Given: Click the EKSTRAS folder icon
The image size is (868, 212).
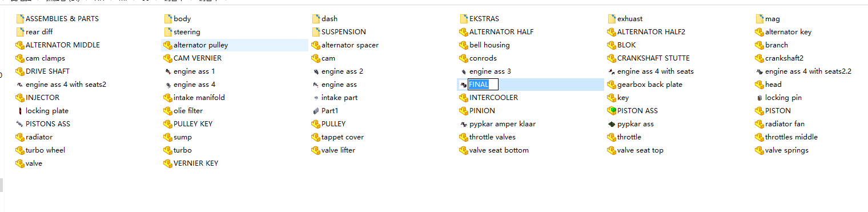Looking at the screenshot, I should 464,19.
